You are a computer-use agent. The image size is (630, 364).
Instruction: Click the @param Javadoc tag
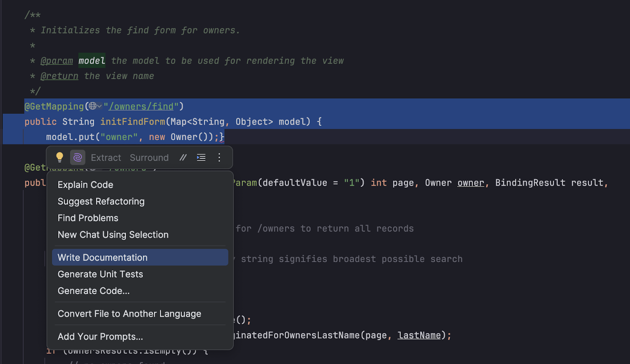click(57, 61)
